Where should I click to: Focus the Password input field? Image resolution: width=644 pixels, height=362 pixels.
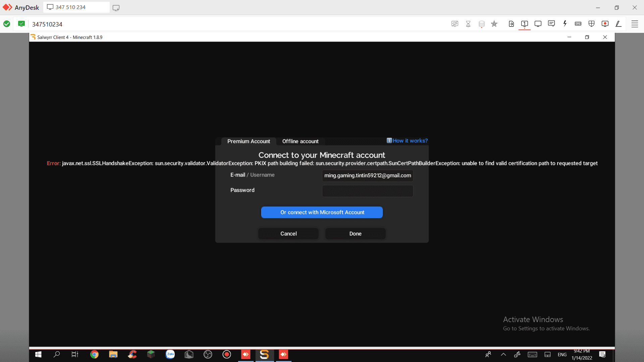(x=368, y=191)
